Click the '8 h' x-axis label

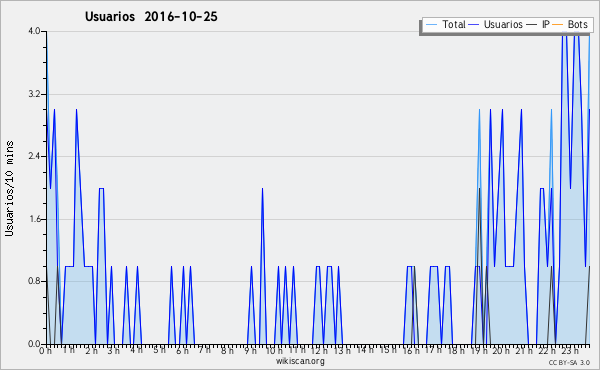[x=227, y=351]
